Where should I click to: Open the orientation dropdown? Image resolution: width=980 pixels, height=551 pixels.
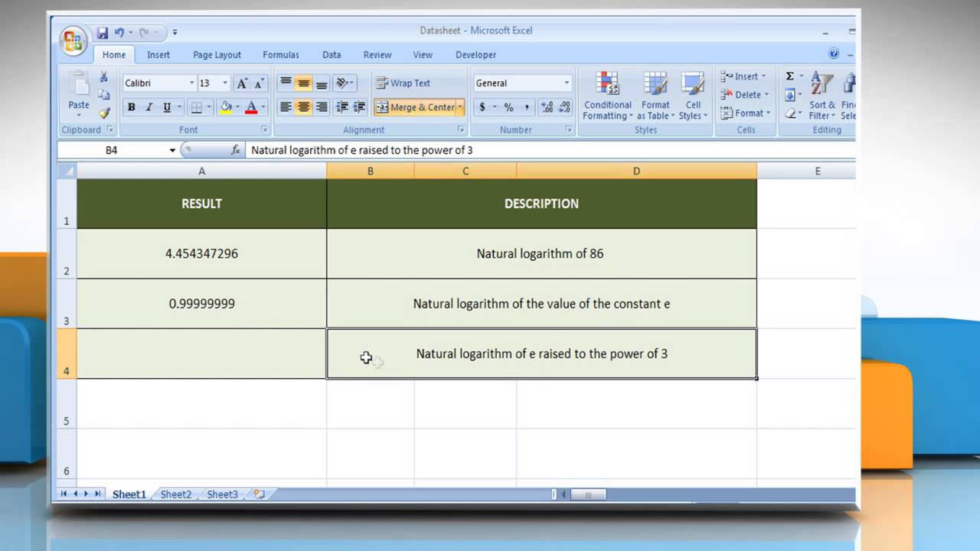click(x=345, y=83)
